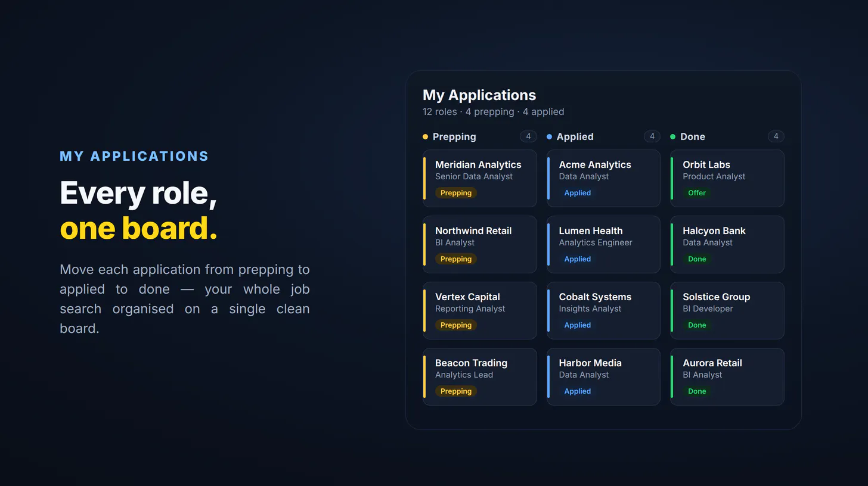
Task: Open the Northwind Retail BI Analyst card
Action: (480, 244)
